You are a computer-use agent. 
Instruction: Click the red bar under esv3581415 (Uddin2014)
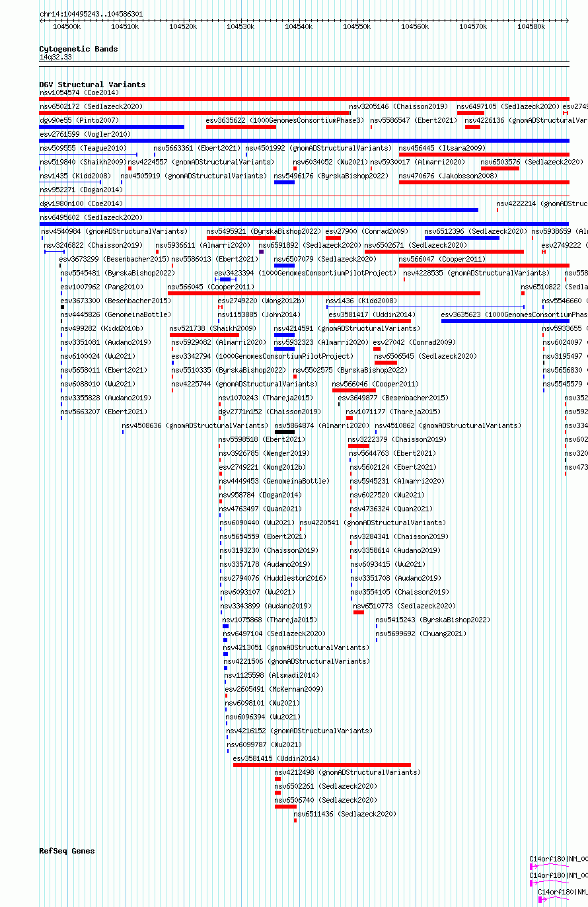pyautogui.click(x=322, y=765)
